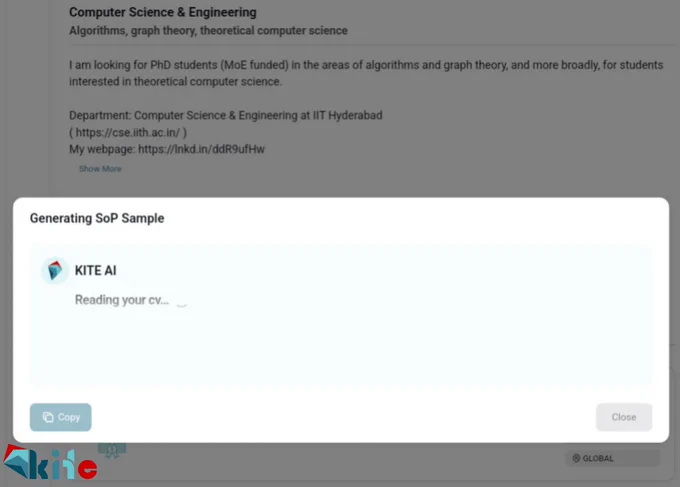Select the GLOBAL location badge
The image size is (680, 487).
click(x=612, y=458)
